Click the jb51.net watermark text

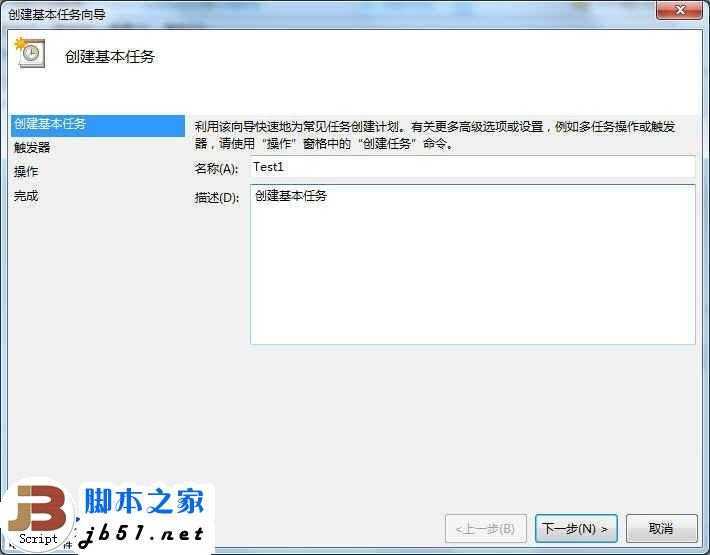141,534
